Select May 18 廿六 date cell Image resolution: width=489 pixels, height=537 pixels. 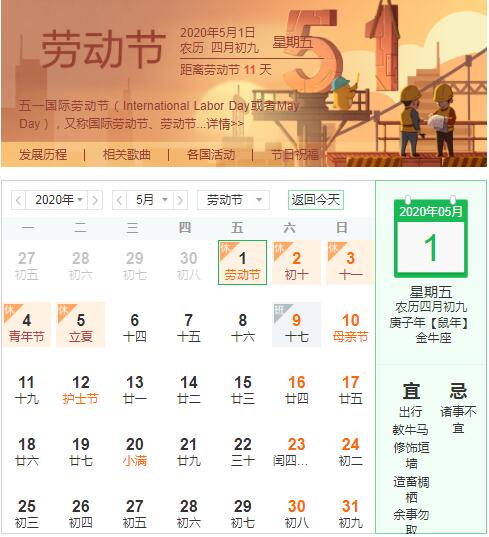pyautogui.click(x=27, y=449)
